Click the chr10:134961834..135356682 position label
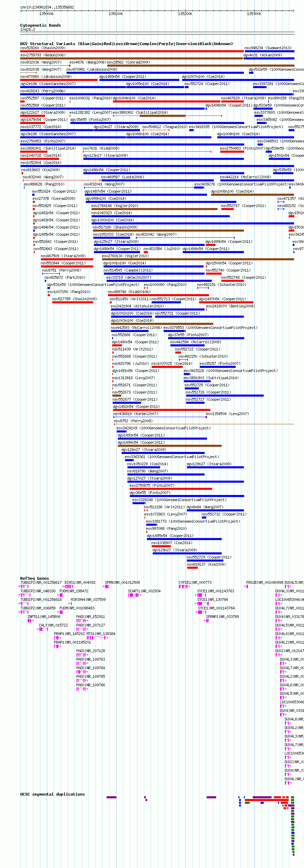Viewport: 304px width, 868px height. coord(47,7)
